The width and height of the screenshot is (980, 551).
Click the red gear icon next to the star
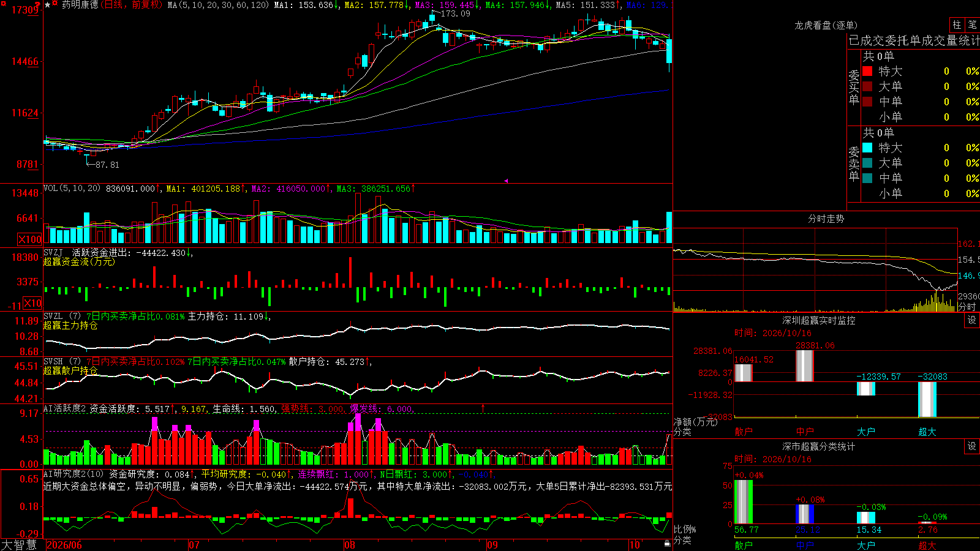click(x=55, y=4)
